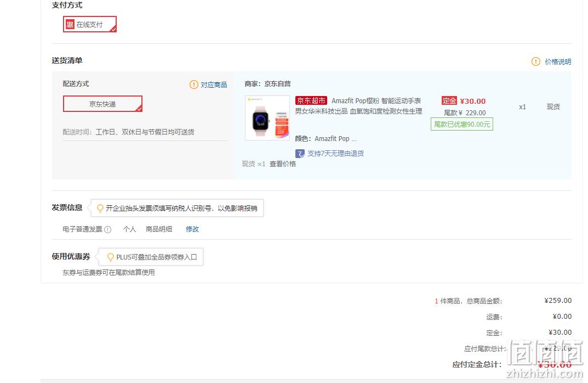Click 修改 to edit invoice info
This screenshot has width=588, height=383.
point(192,229)
